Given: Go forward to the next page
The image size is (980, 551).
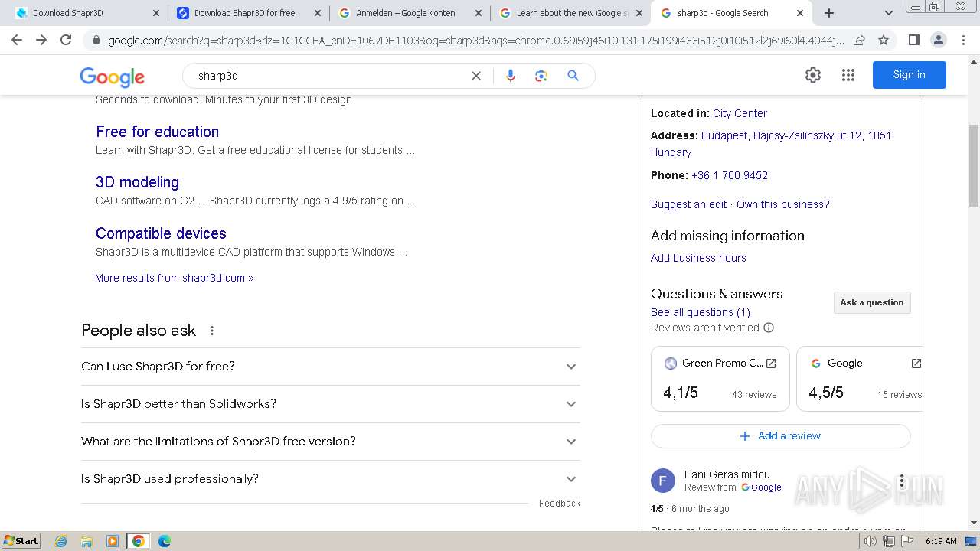Looking at the screenshot, I should pos(41,40).
